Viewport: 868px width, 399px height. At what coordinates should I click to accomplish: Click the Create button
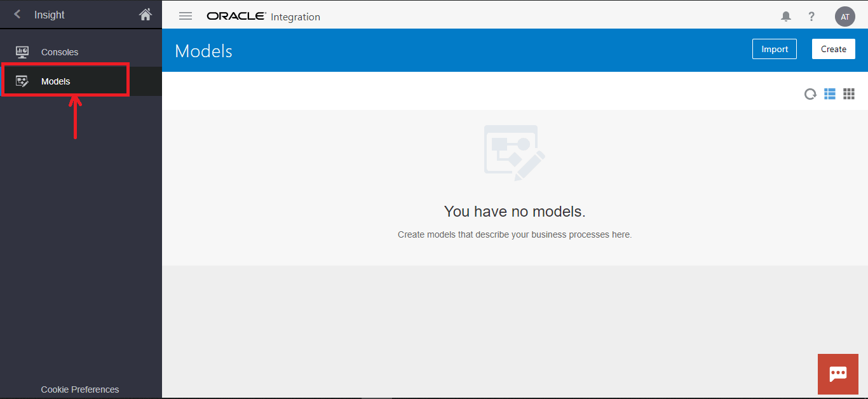(833, 49)
